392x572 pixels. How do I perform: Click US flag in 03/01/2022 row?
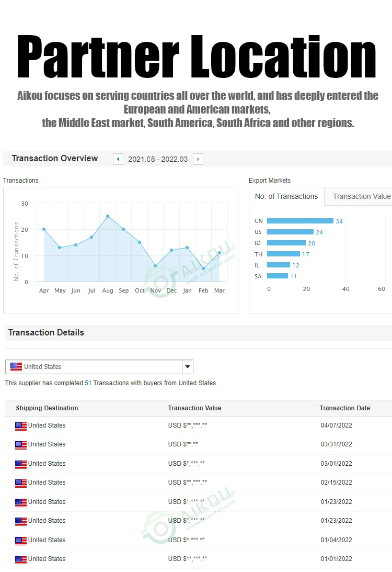21,464
